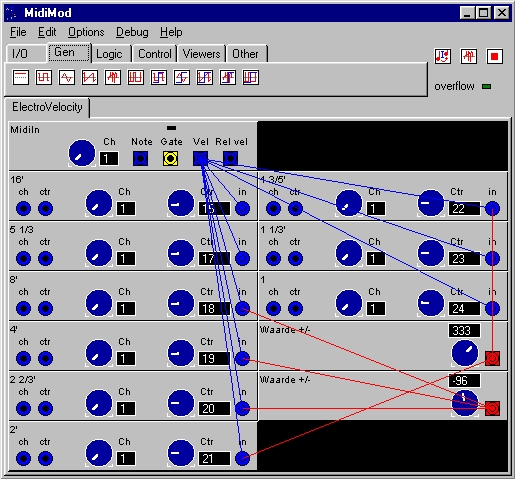Click the 'in' jack of the 16' module
The height and width of the screenshot is (479, 515).
pyautogui.click(x=242, y=209)
